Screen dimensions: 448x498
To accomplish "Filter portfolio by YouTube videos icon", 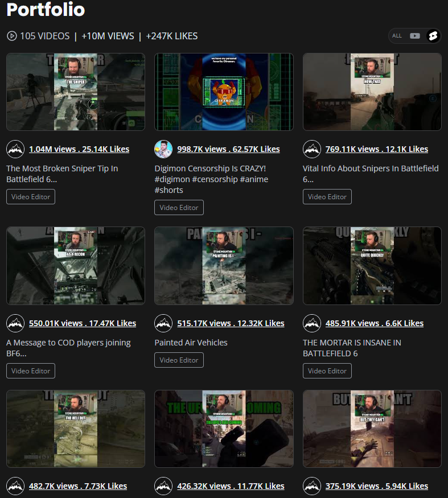I will pyautogui.click(x=414, y=36).
